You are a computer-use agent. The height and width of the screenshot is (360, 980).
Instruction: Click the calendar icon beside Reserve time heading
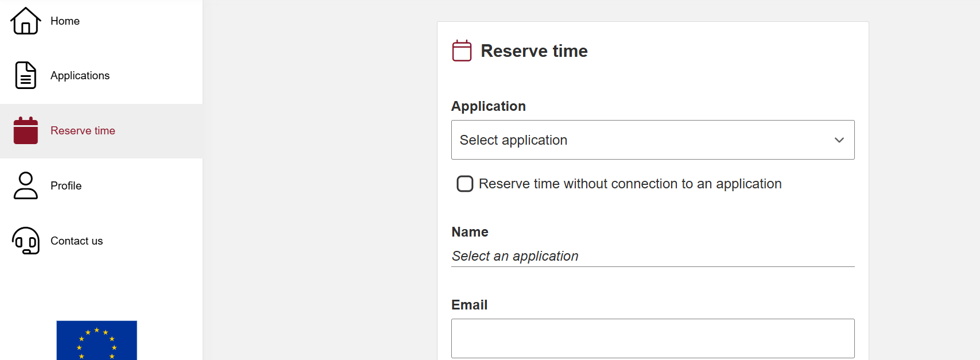[462, 51]
